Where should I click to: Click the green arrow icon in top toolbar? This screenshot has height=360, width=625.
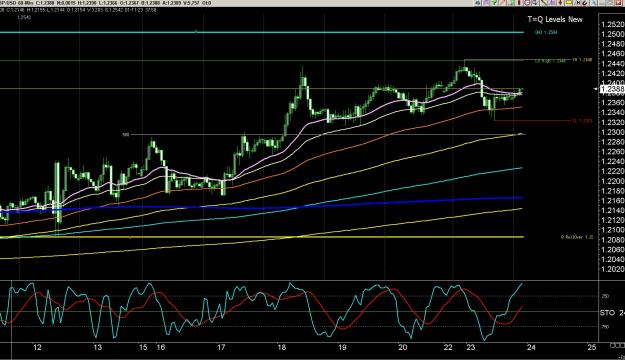(494, 2)
